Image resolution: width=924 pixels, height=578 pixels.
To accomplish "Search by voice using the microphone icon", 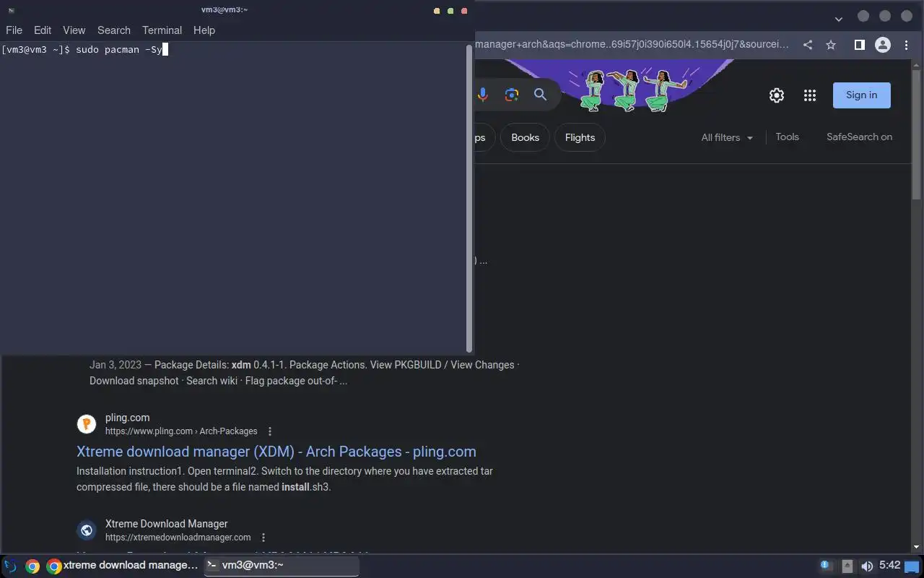I will tap(483, 95).
